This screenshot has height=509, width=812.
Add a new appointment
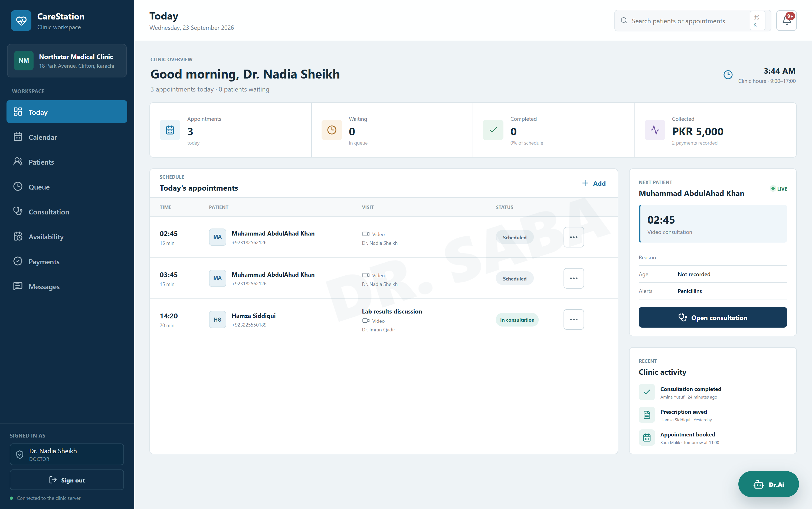coord(594,184)
